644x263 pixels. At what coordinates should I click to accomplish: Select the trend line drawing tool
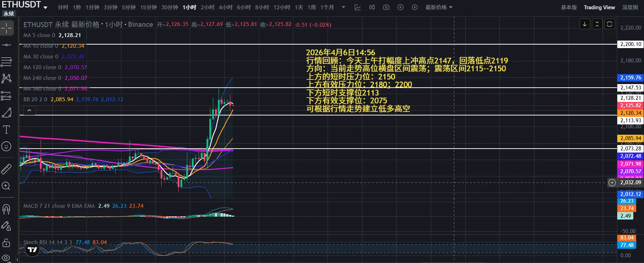6,45
